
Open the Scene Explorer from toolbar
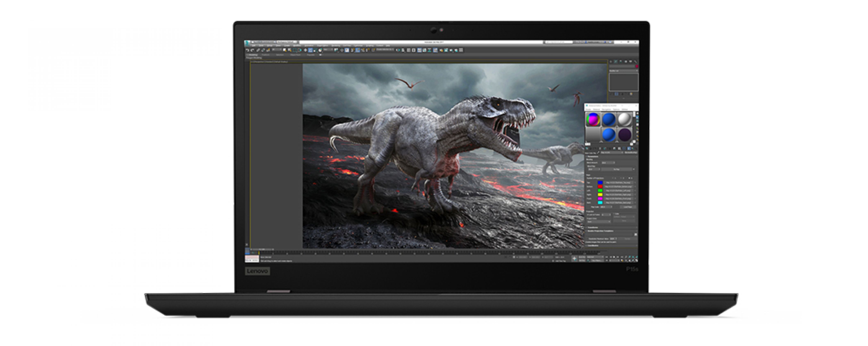pos(409,50)
